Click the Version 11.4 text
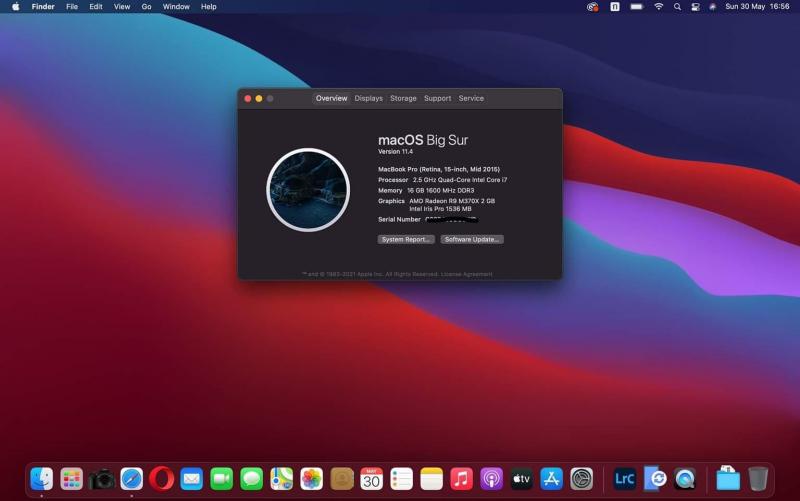The image size is (800, 501). point(395,152)
